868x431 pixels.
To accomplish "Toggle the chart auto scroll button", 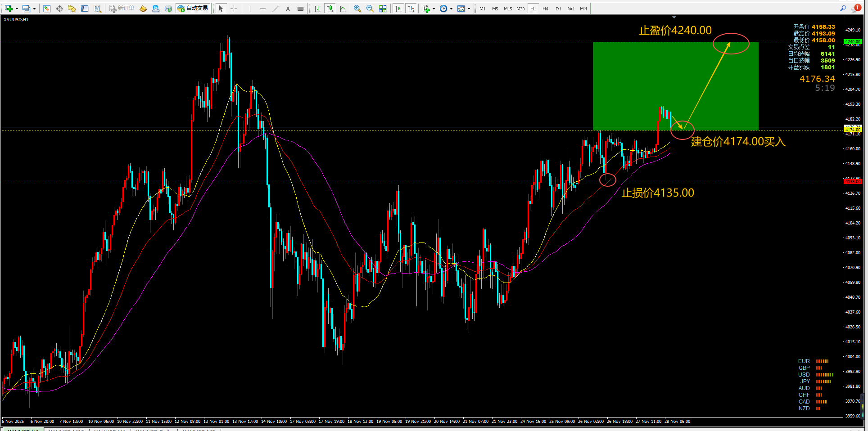I will click(398, 9).
